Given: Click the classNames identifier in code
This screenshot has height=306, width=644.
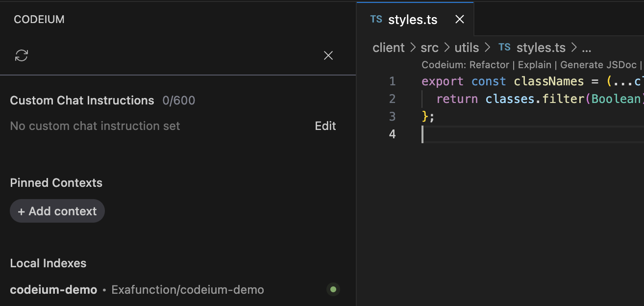Looking at the screenshot, I should [x=549, y=81].
